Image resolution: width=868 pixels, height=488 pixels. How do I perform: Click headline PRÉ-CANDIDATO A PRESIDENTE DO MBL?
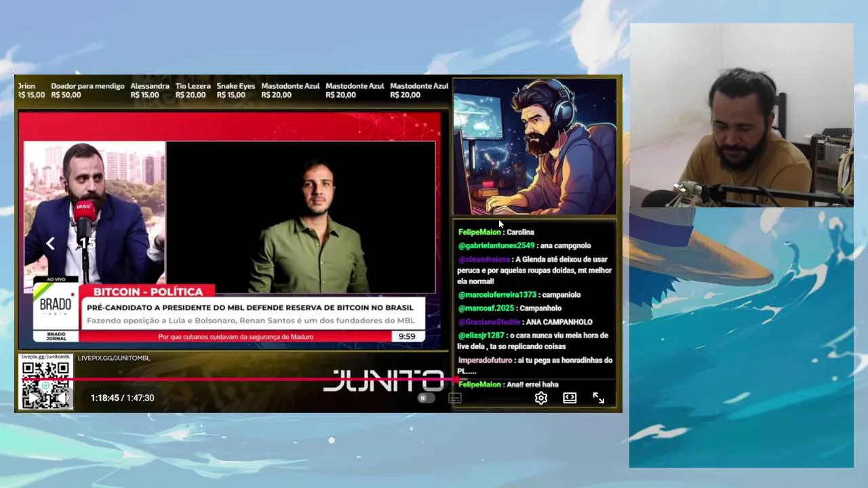(x=250, y=307)
